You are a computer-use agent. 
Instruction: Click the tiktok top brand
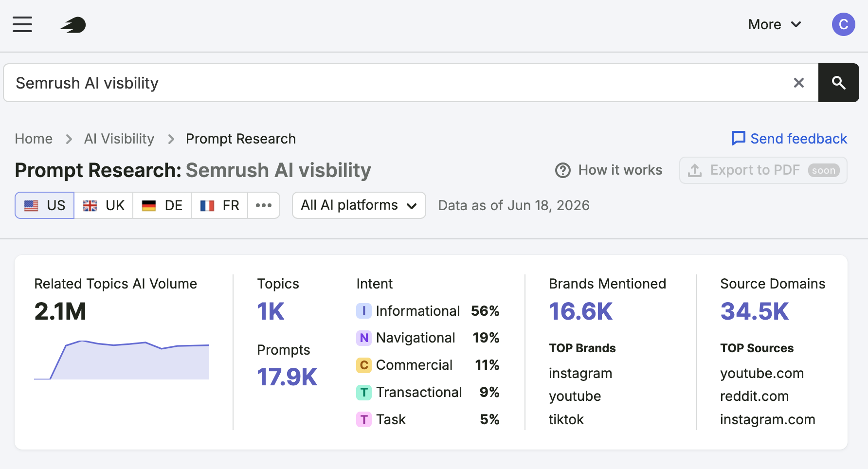point(566,419)
